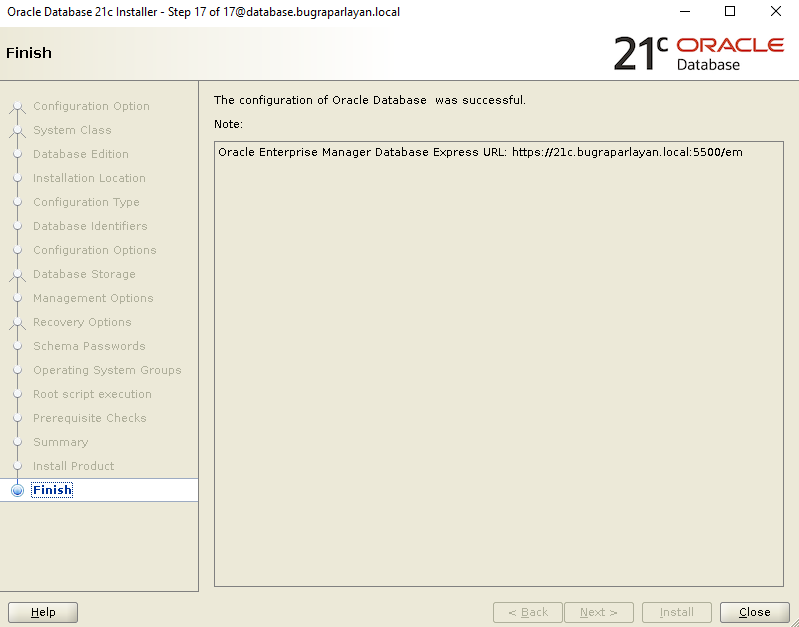
Task: Click the Oracle 21c Database logo
Action: pyautogui.click(x=699, y=54)
